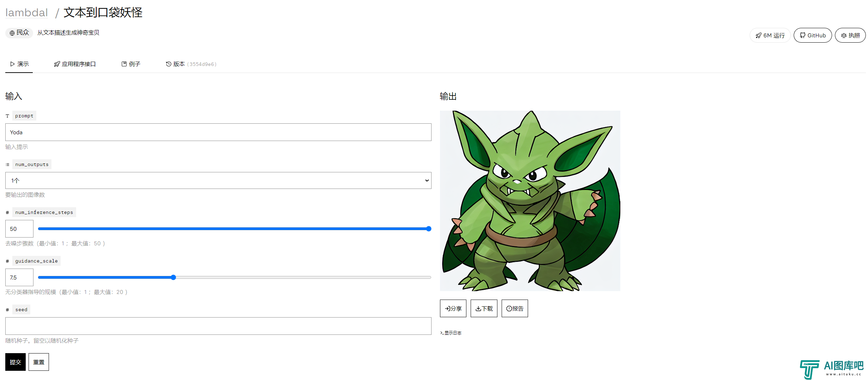Screen dimensions: 868x381
Task: Click the generated Yoda Pokémon image
Action: click(530, 201)
